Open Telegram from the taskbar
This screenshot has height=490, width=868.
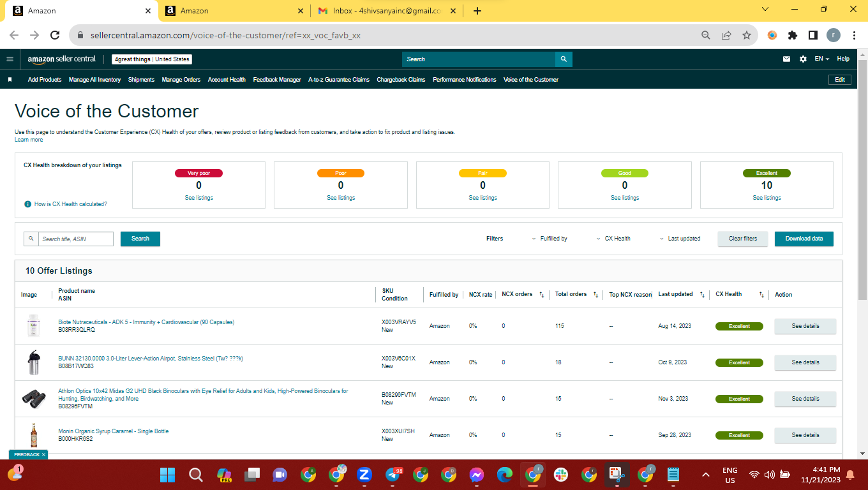pos(393,475)
